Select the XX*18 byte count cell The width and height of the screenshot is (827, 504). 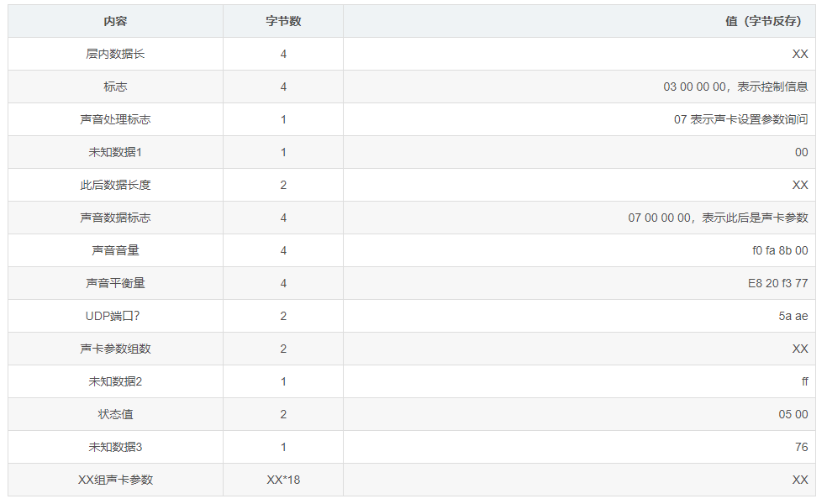pos(283,480)
